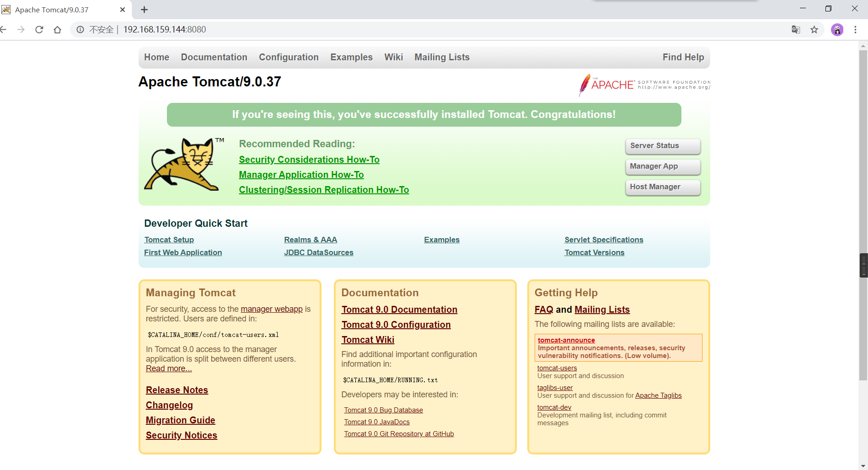Open Security Considerations How-To link
The width and height of the screenshot is (868, 470).
[x=309, y=160]
